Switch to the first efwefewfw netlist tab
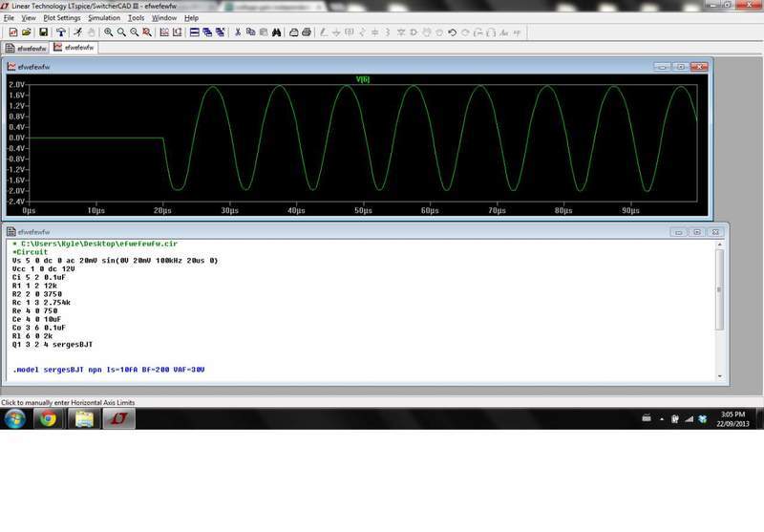The width and height of the screenshot is (764, 532). (27, 47)
